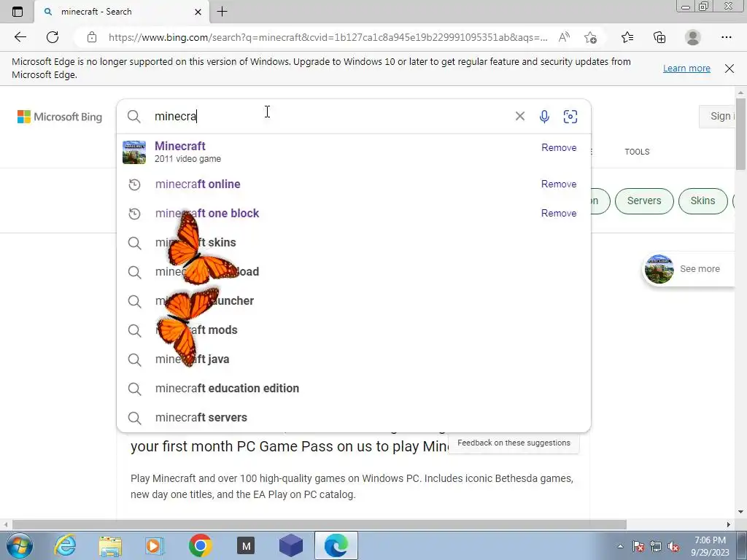Open a new browser tab

[222, 12]
